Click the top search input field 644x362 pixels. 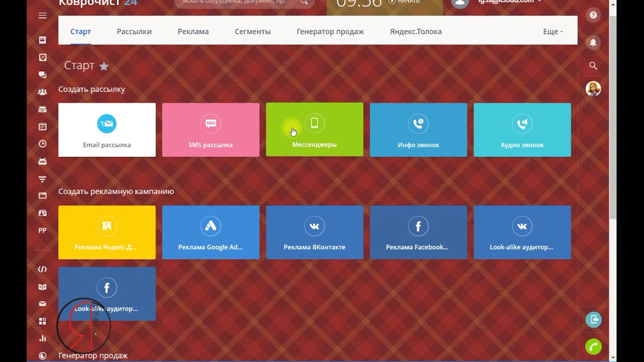[245, 3]
